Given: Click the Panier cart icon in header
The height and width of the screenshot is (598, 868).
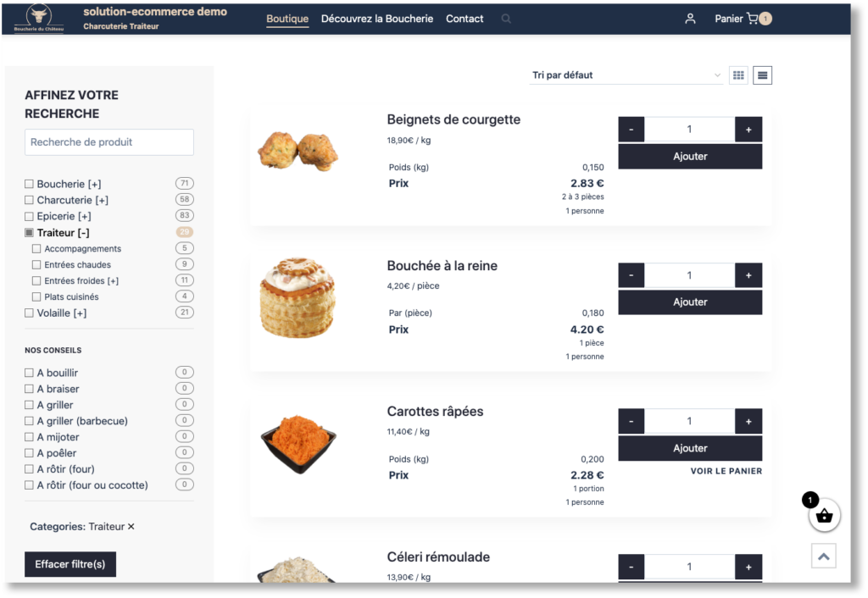Looking at the screenshot, I should (x=753, y=19).
